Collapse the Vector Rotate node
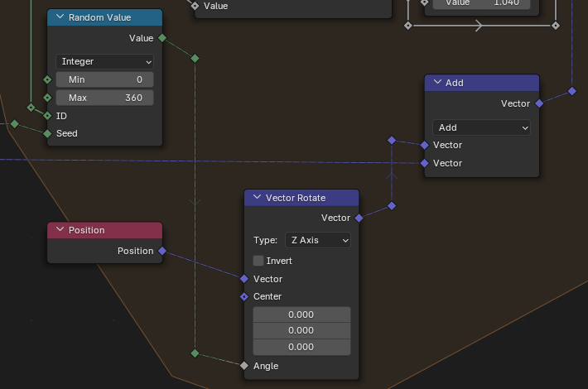The height and width of the screenshot is (389, 588). 257,197
